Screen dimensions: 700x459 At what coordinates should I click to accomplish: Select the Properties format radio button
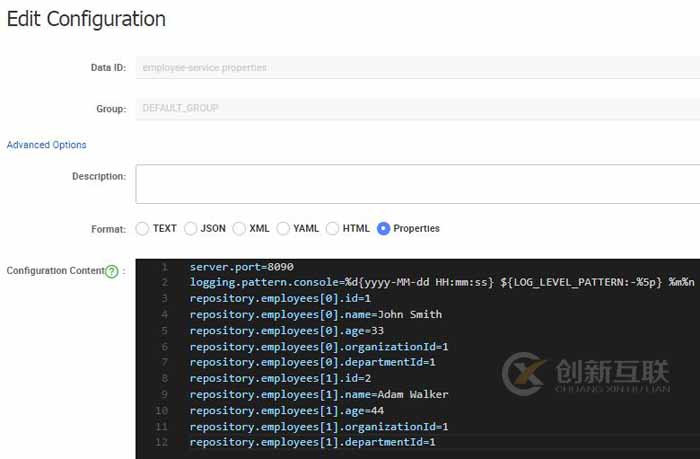click(383, 228)
